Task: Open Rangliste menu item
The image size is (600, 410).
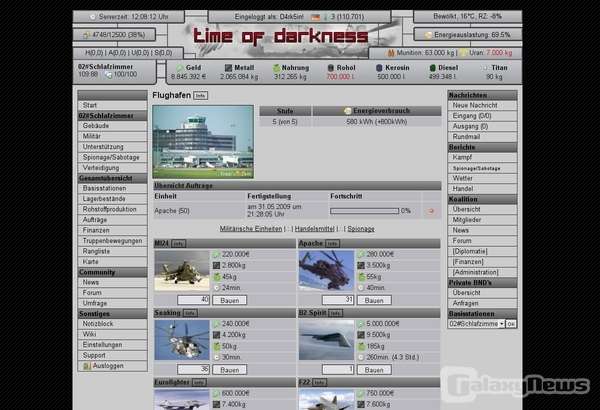Action: coord(112,252)
